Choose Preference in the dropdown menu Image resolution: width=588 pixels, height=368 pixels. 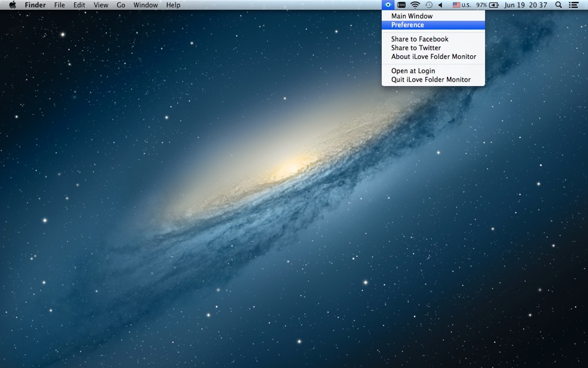407,25
